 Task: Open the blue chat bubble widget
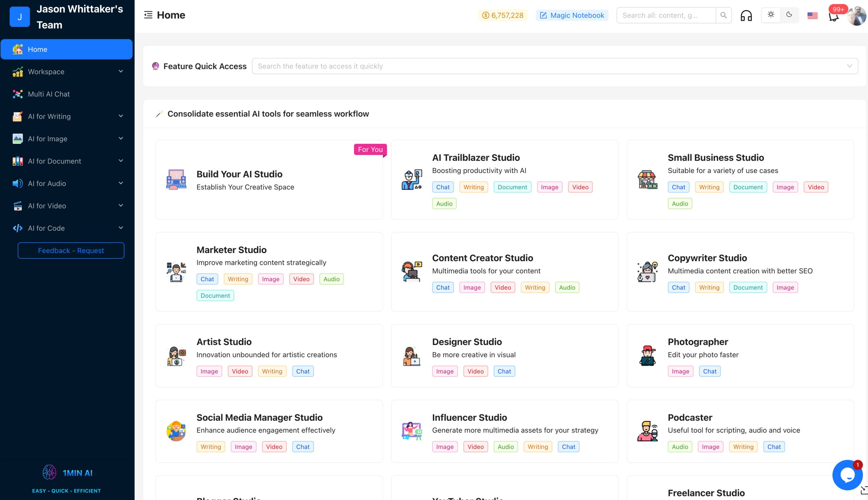tap(847, 475)
